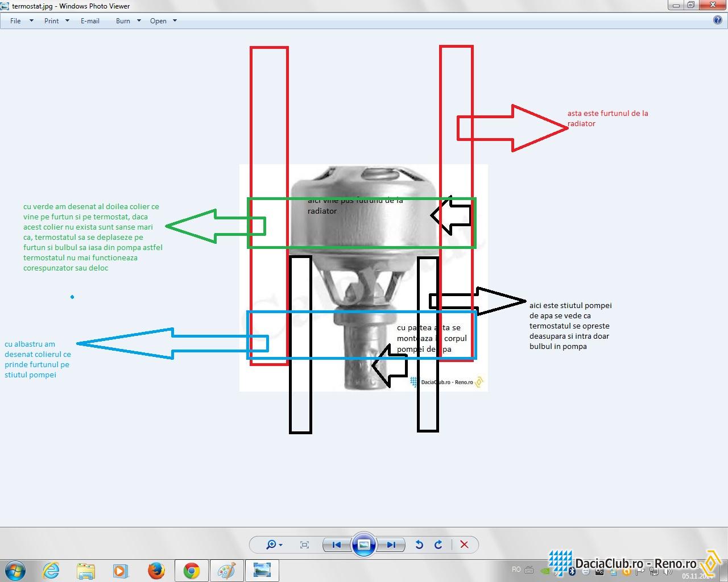Click the keyboard tray icon
The width and height of the screenshot is (728, 582).
pos(529,570)
